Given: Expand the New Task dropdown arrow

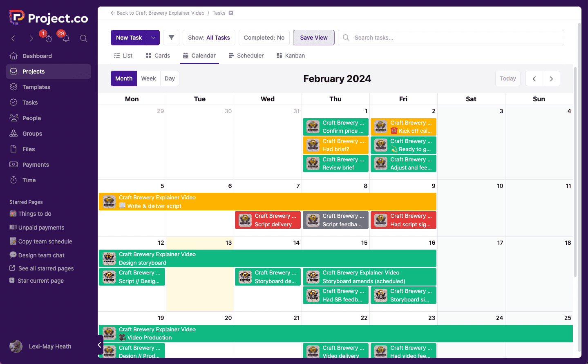Looking at the screenshot, I should [153, 37].
